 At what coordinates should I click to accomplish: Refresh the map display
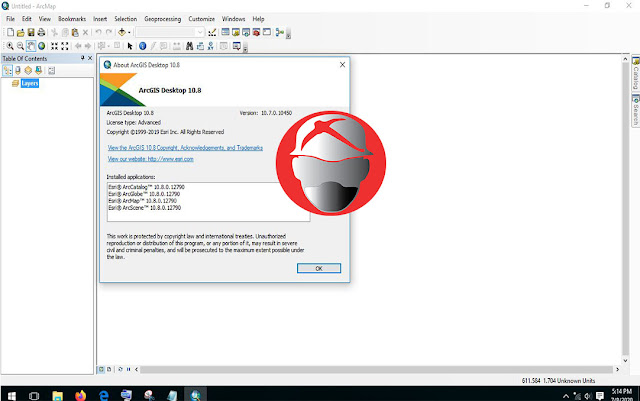[120, 369]
